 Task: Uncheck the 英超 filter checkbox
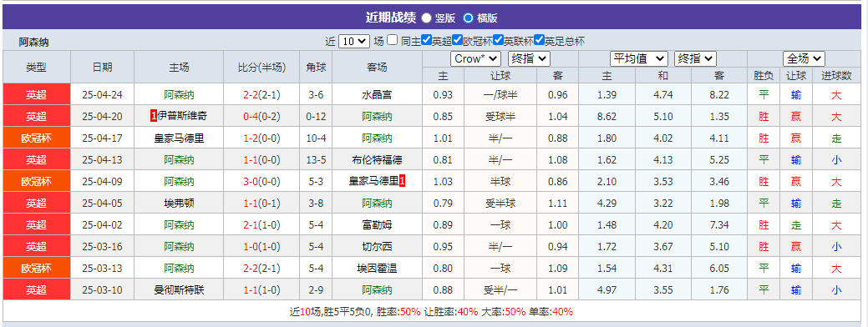(x=426, y=40)
